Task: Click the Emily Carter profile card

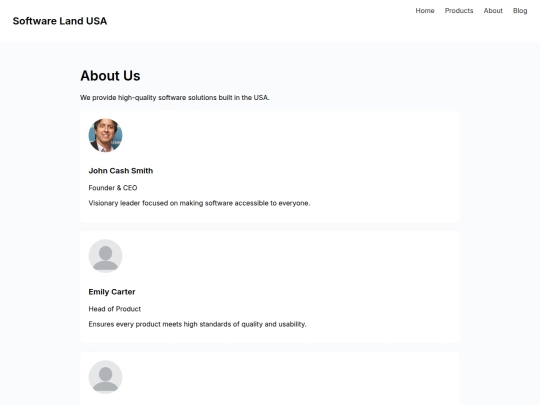Action: coord(270,287)
